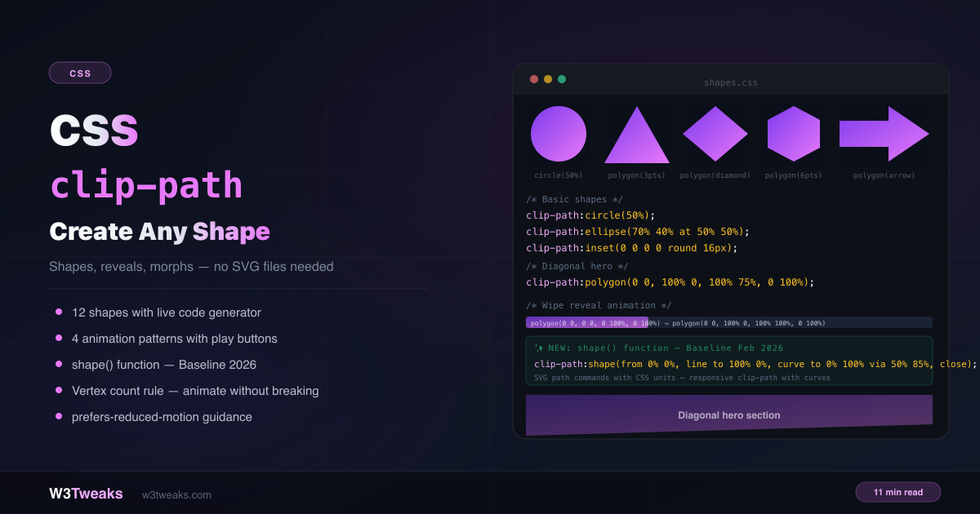Open the w3tweaks.com link
This screenshot has width=980, height=514.
[176, 494]
